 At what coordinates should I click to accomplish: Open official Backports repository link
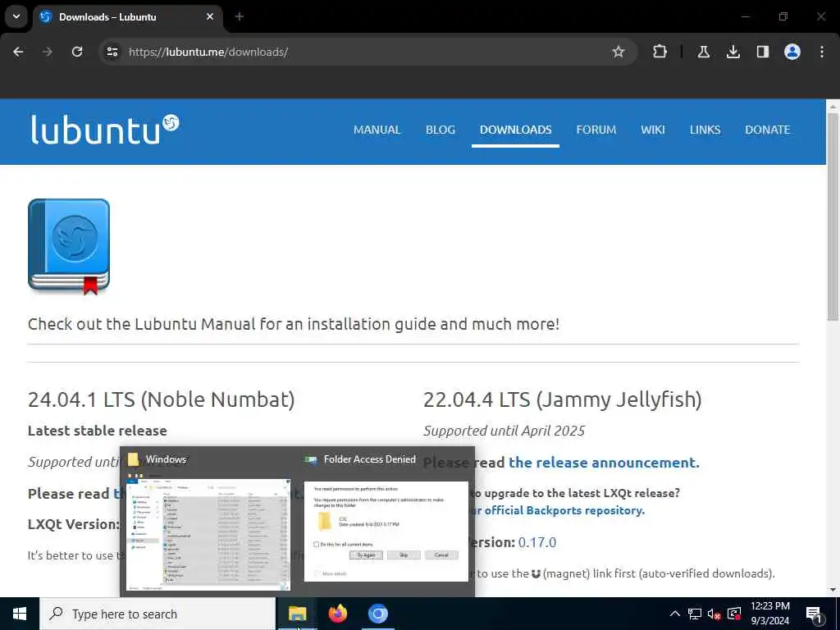[556, 510]
